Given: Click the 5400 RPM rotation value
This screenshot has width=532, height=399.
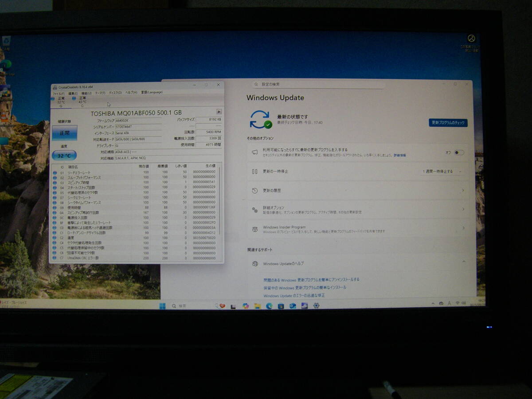Looking at the screenshot, I should 209,132.
